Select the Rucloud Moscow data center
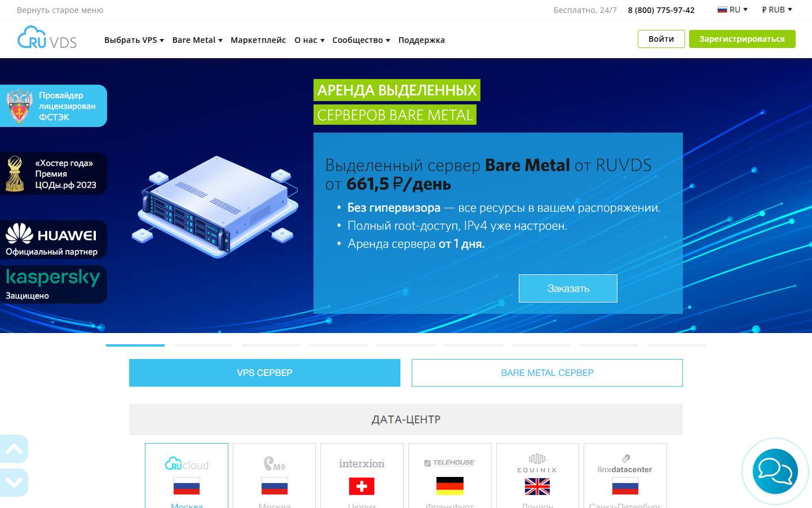This screenshot has height=508, width=812. (187, 476)
